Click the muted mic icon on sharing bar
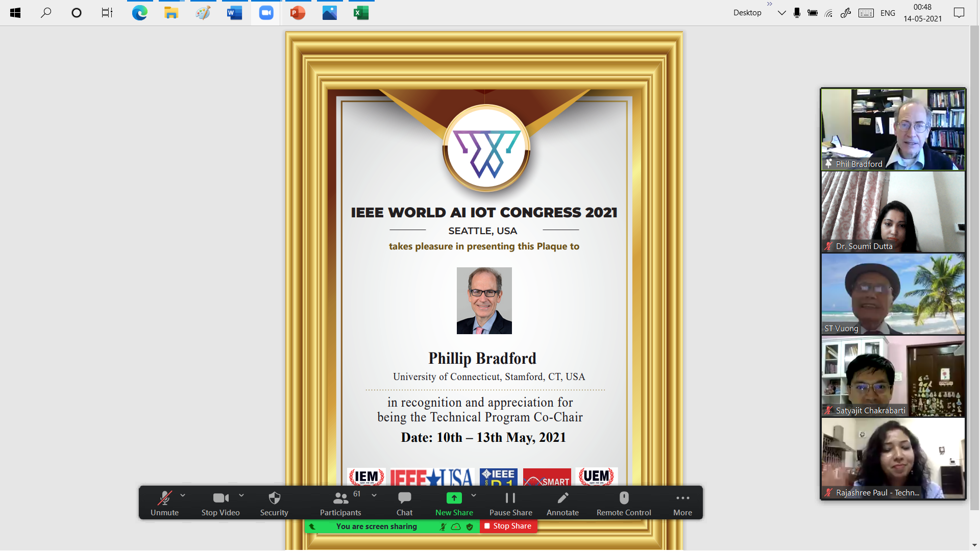This screenshot has width=980, height=551. pyautogui.click(x=443, y=527)
